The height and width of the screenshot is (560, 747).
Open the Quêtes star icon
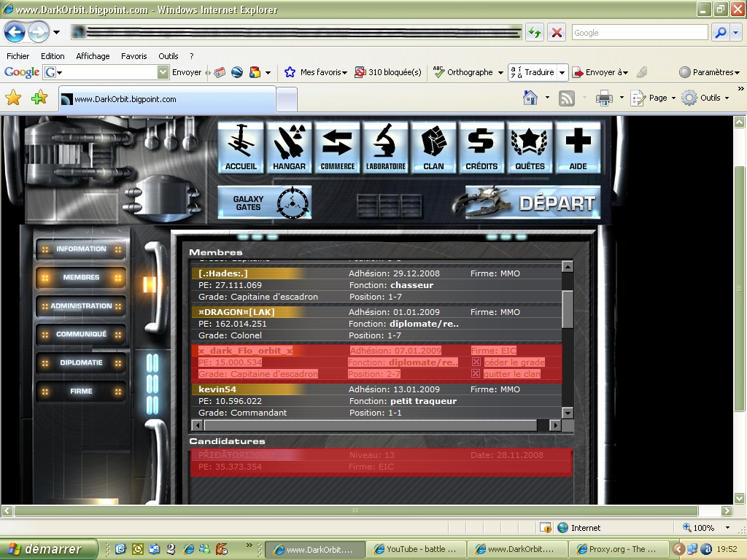pos(530,147)
